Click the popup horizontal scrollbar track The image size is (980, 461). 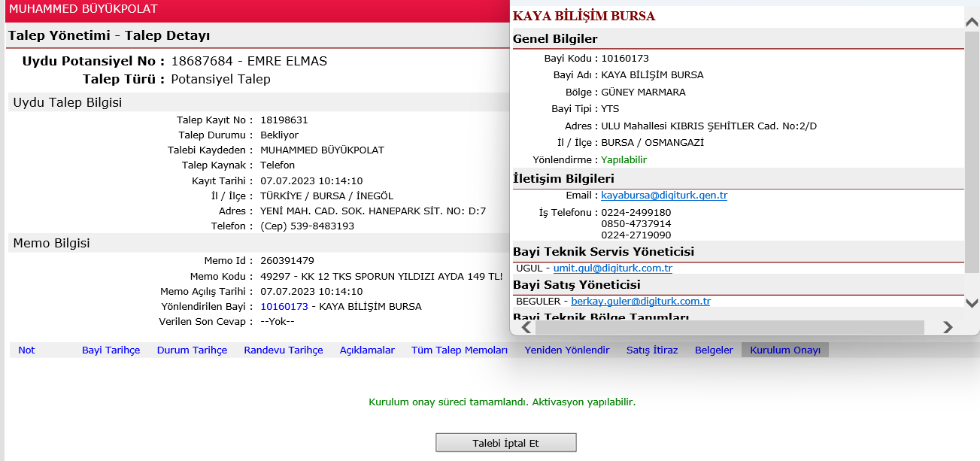[x=931, y=327]
